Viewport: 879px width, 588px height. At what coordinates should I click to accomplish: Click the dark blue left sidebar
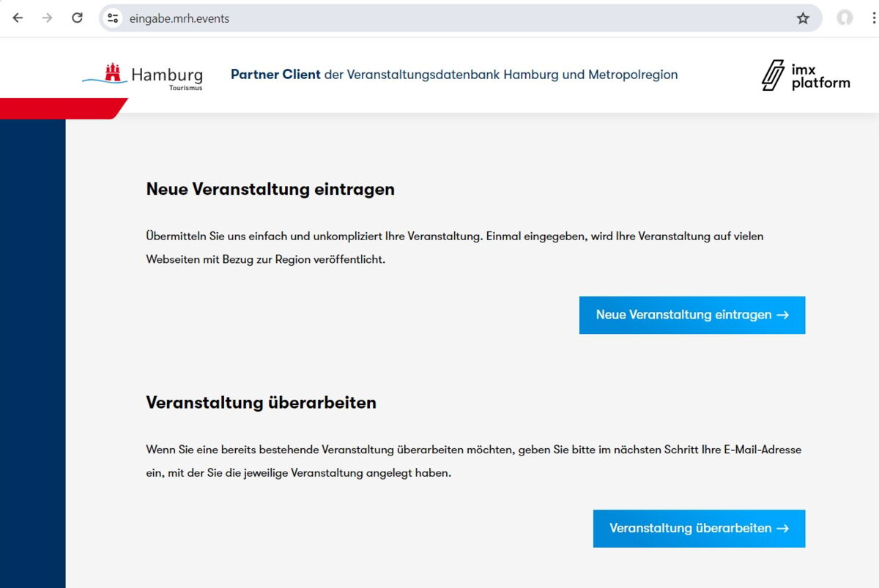click(32, 351)
